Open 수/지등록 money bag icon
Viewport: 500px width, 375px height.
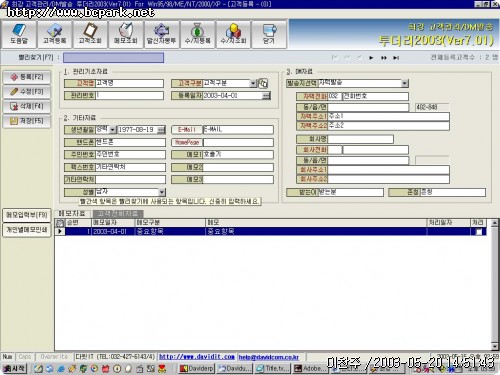(x=197, y=34)
